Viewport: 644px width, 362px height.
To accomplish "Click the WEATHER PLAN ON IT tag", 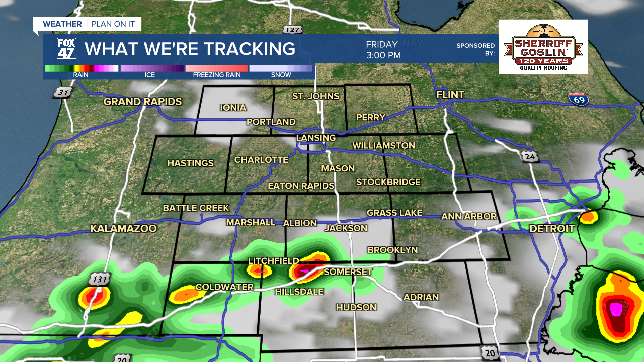I will click(x=88, y=24).
